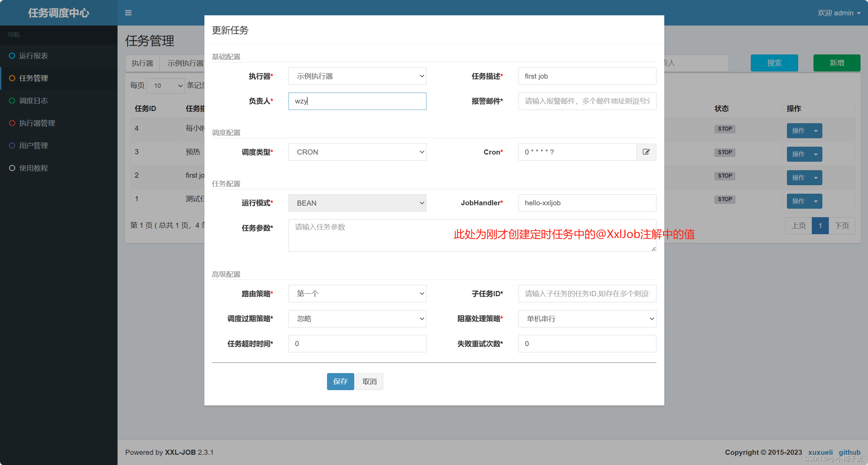Click the STOP status badge on task row 4

click(x=724, y=129)
